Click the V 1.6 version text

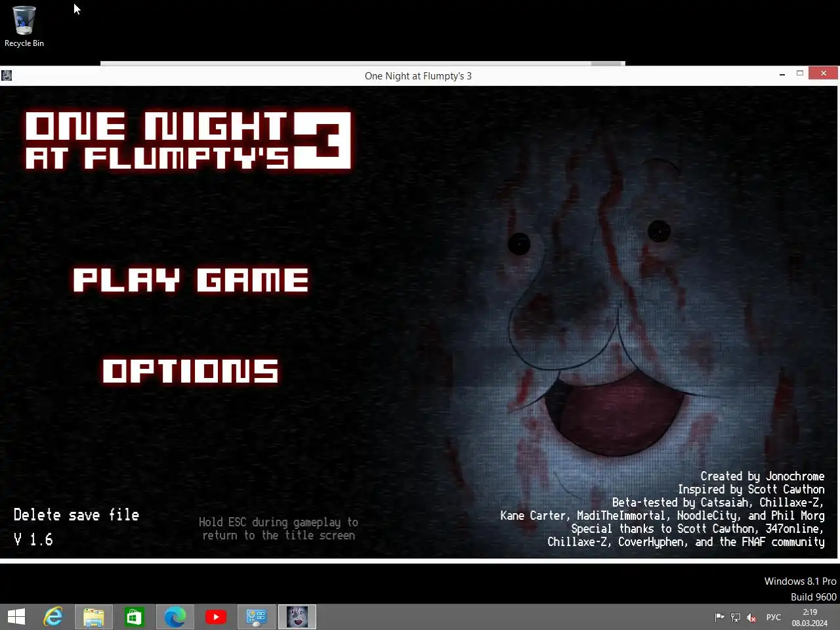tap(33, 539)
